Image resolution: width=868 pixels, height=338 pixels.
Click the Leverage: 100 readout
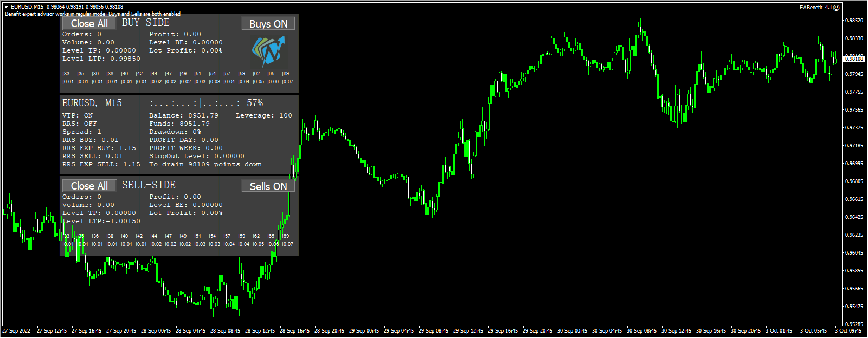pos(264,115)
